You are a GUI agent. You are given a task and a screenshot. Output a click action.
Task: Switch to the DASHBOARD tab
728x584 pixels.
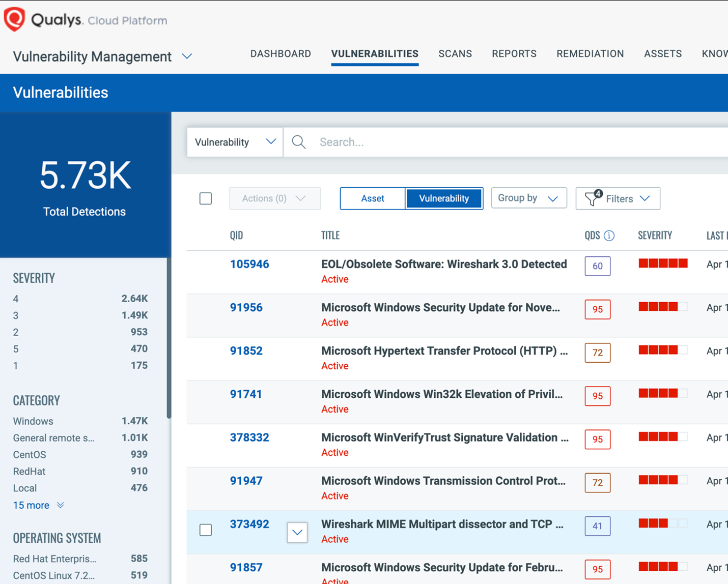pyautogui.click(x=281, y=53)
